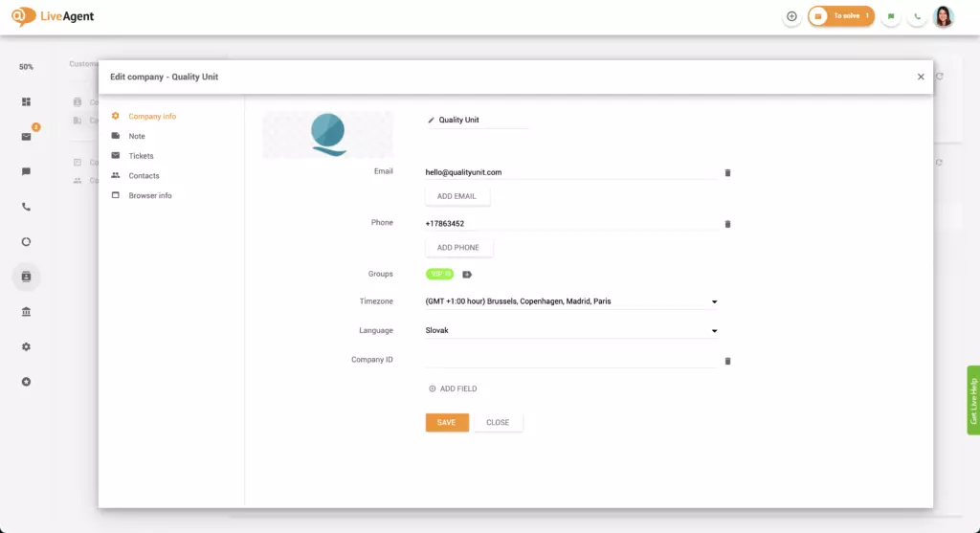Expand the Timezone dropdown
Viewport: 980px width, 533px height.
(714, 302)
